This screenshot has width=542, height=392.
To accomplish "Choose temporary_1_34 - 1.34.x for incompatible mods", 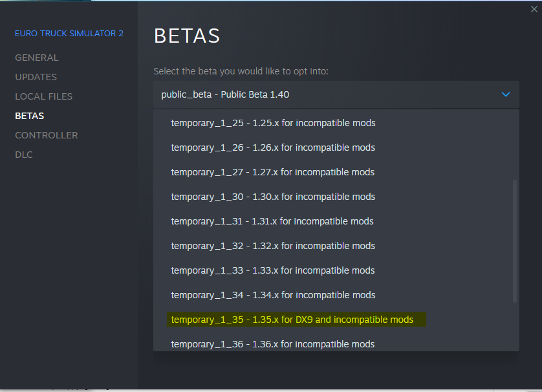I will click(x=336, y=295).
